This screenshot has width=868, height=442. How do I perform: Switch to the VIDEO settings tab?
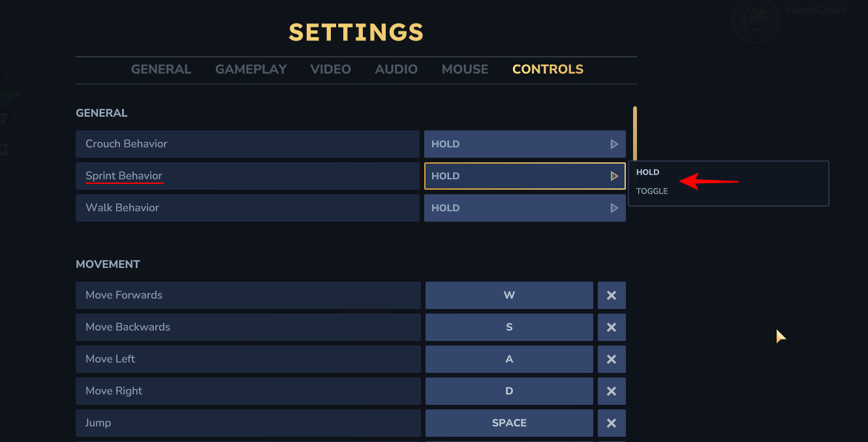pos(330,69)
